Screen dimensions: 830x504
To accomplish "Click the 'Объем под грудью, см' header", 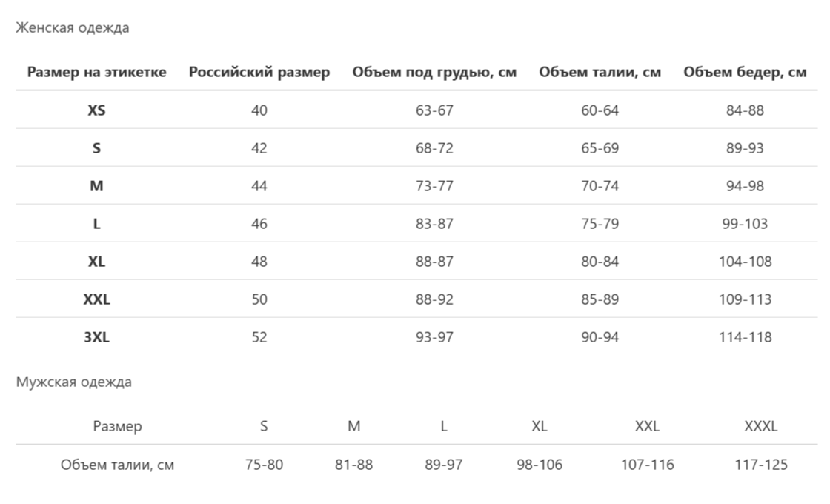I will pyautogui.click(x=434, y=73).
